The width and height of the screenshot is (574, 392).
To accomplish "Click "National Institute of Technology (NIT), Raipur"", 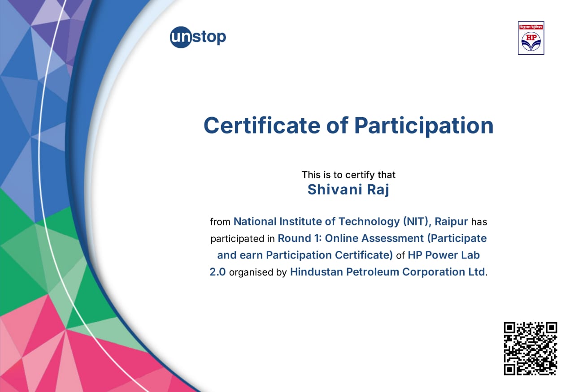I will pyautogui.click(x=351, y=221).
